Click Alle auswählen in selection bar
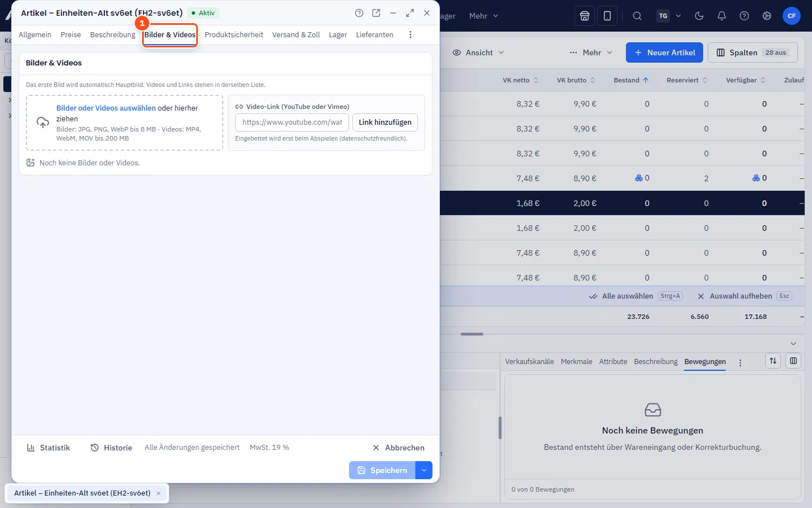812x508 pixels. click(636, 296)
